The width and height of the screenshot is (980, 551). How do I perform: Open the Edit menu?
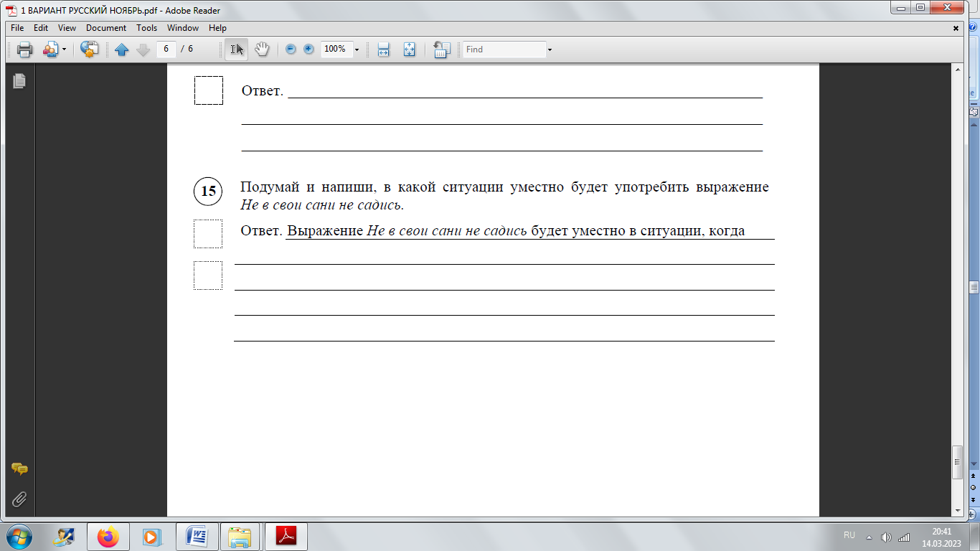(41, 28)
